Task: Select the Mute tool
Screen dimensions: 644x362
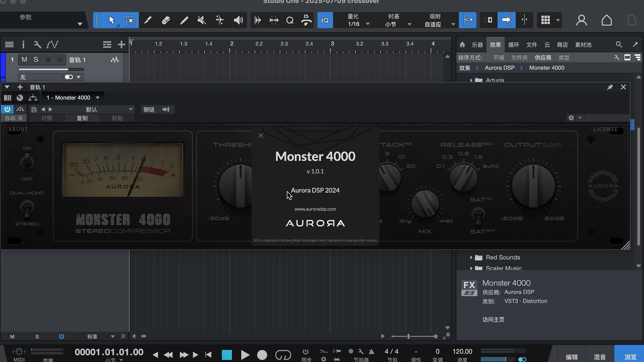Action: point(202,20)
